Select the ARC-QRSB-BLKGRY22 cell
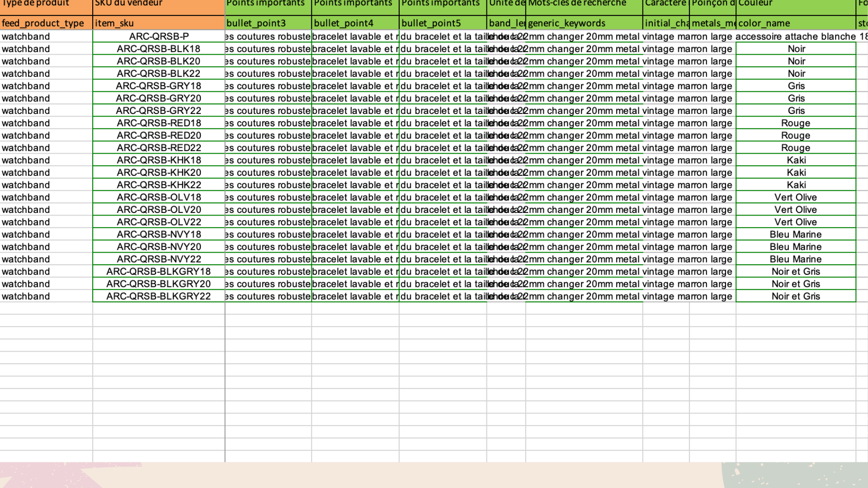This screenshot has height=488, width=868. 159,296
